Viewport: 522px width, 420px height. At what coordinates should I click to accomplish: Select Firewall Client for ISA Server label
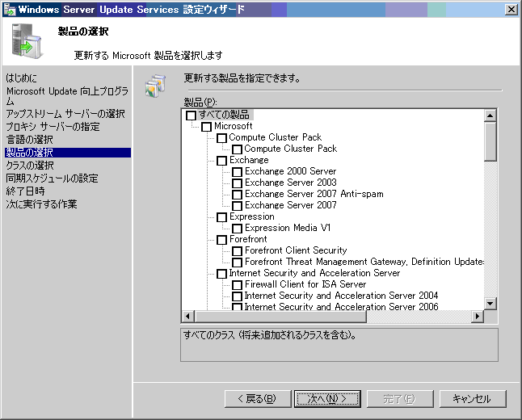tap(305, 284)
